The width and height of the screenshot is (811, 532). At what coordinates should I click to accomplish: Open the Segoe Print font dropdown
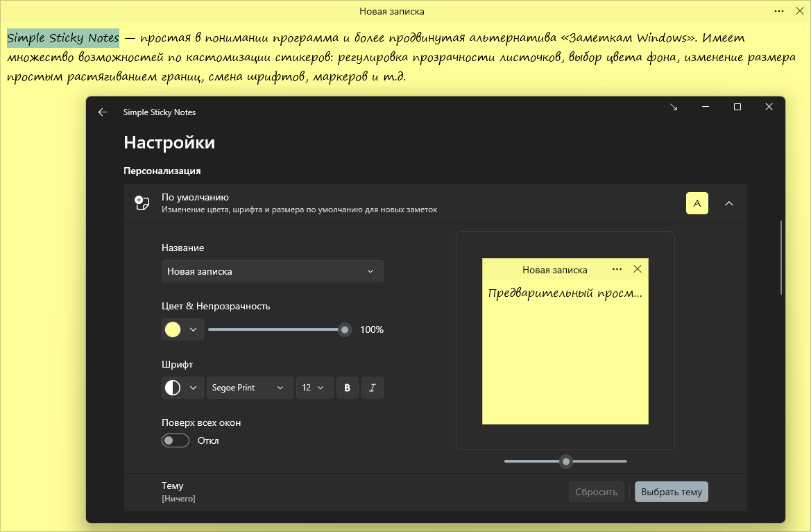coord(249,388)
